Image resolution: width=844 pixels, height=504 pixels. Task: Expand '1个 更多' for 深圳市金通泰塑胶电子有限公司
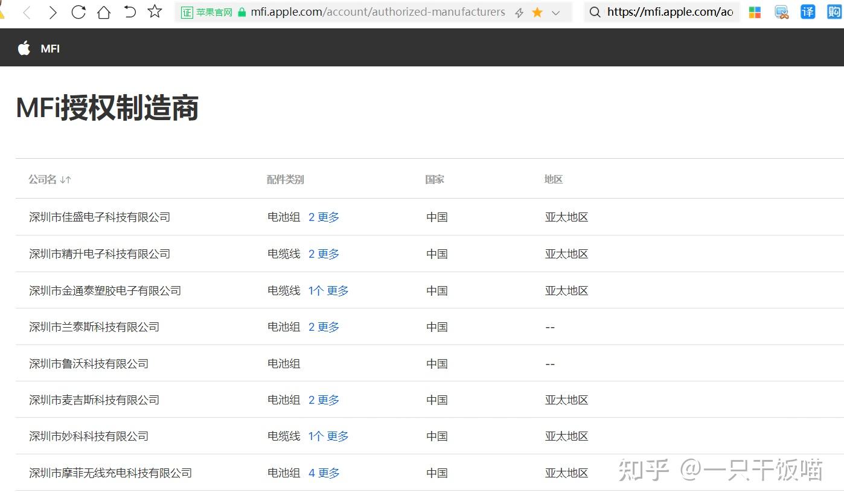pos(328,291)
